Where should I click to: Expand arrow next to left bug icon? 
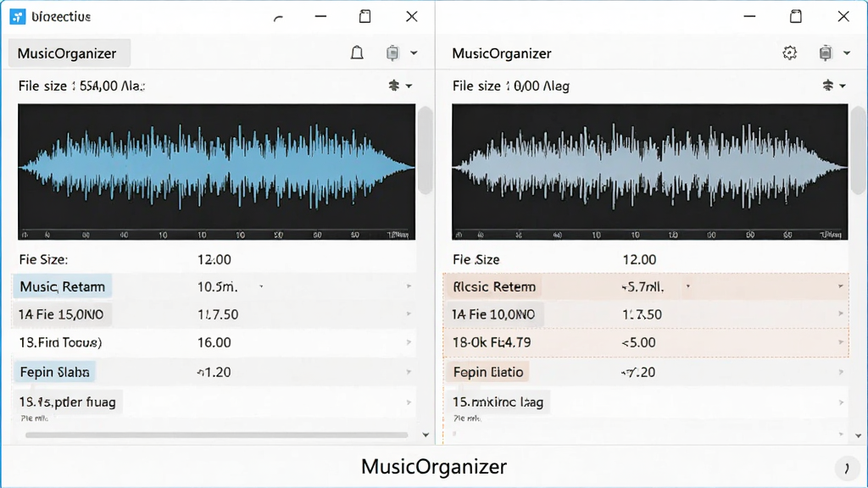(409, 86)
